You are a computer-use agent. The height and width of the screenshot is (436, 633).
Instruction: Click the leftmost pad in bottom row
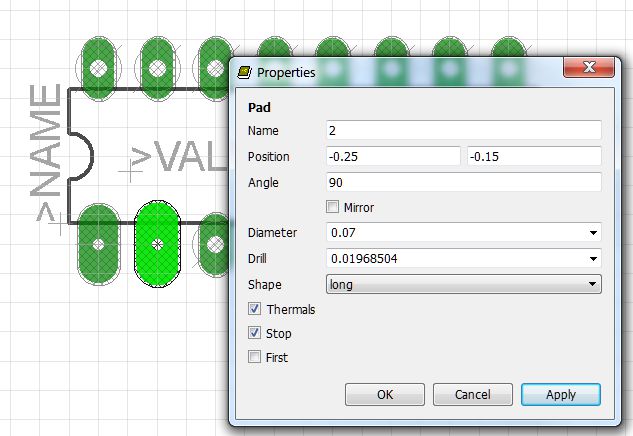tap(97, 243)
